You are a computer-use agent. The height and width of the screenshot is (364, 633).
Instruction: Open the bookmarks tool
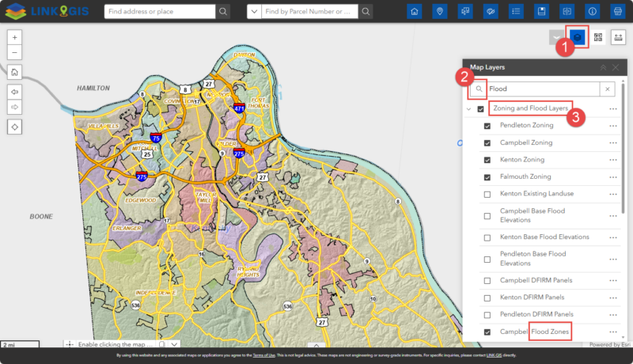pos(542,11)
